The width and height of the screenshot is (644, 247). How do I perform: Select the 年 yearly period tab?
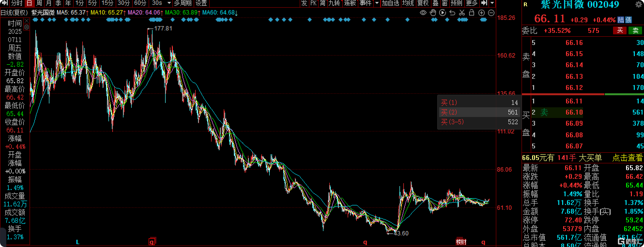click(x=68, y=3)
